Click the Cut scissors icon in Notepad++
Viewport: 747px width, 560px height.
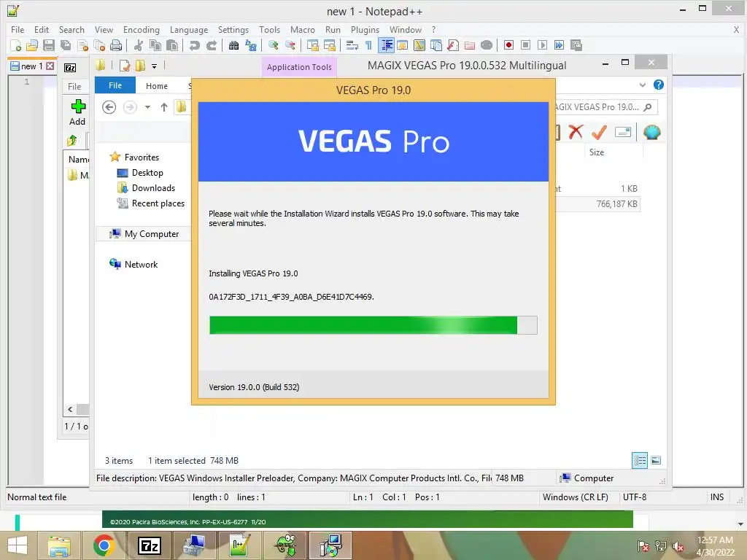(139, 45)
